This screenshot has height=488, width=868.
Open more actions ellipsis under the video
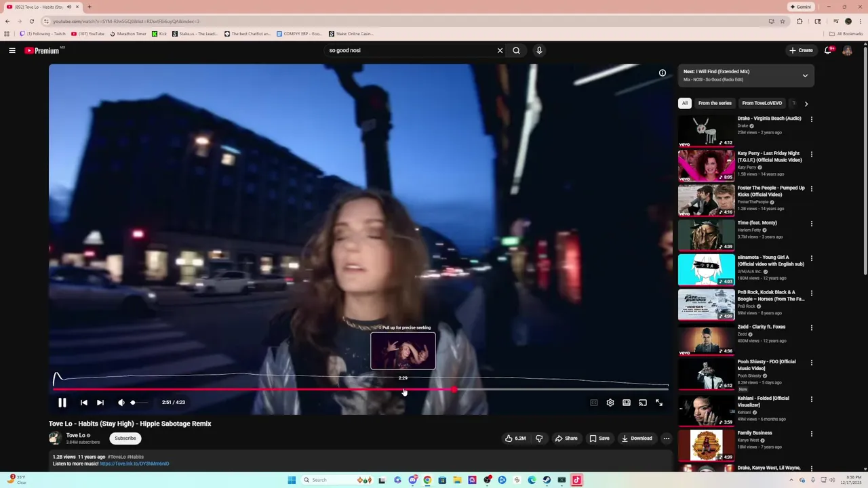(666, 439)
